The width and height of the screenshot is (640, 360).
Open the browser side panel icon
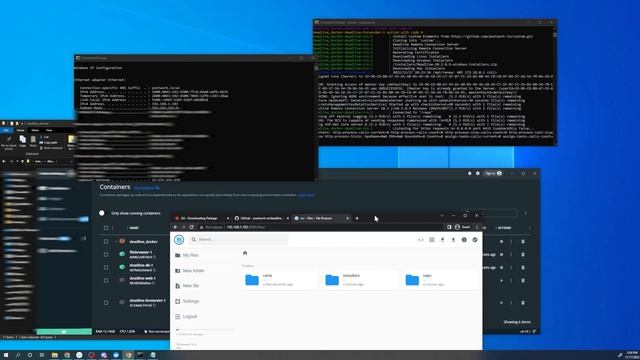449,227
